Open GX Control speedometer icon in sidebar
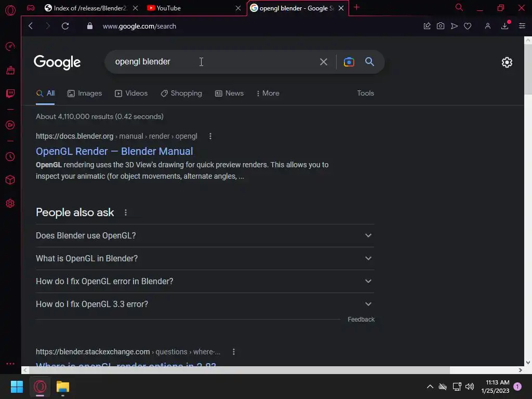532x399 pixels. tap(10, 46)
